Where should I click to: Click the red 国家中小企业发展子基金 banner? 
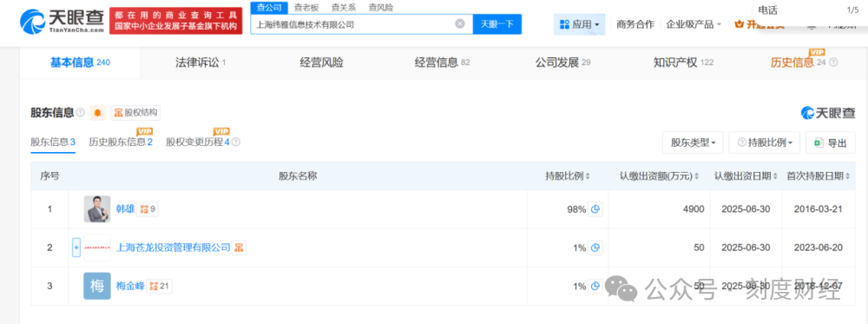point(175,21)
